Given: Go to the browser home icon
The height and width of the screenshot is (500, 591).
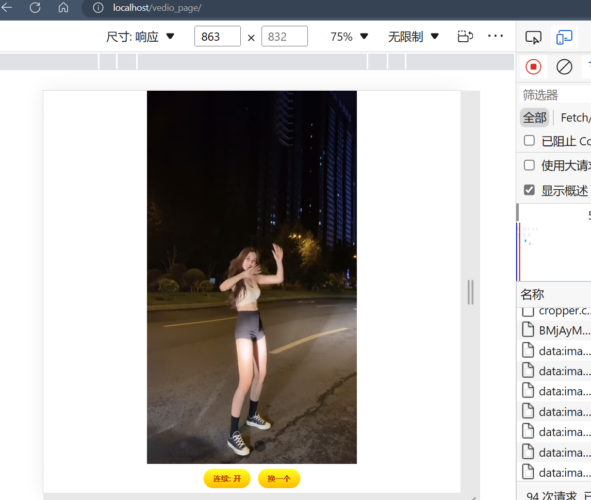Looking at the screenshot, I should pos(63,8).
